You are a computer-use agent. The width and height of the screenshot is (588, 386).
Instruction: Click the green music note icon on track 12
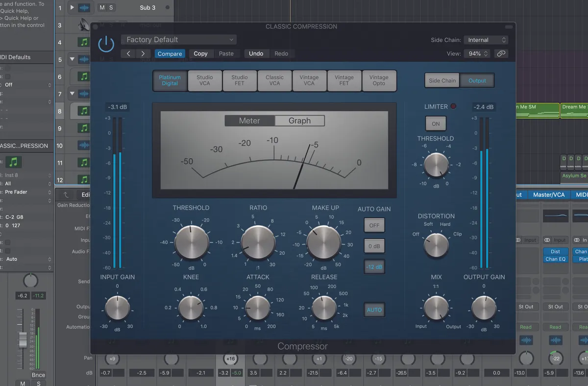[84, 179]
